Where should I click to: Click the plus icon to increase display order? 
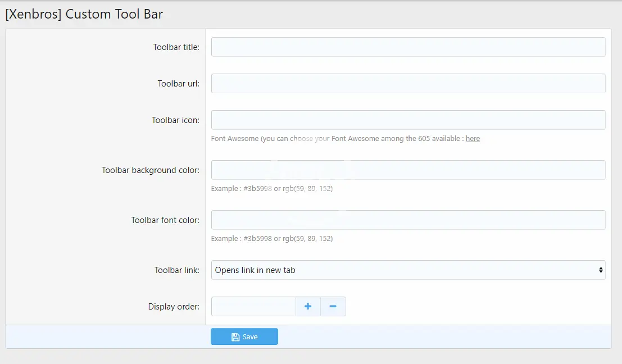click(x=308, y=307)
